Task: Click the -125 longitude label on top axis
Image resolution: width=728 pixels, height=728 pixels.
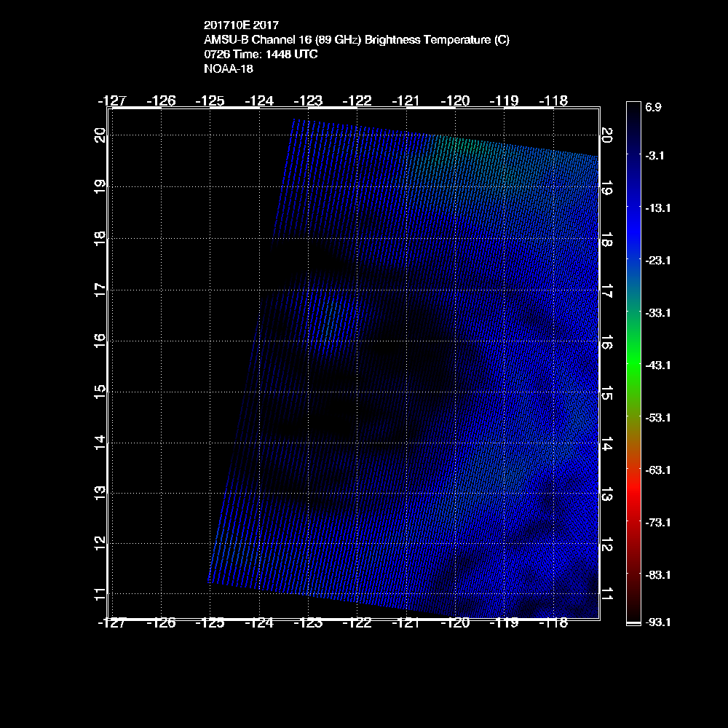Action: pyautogui.click(x=210, y=100)
